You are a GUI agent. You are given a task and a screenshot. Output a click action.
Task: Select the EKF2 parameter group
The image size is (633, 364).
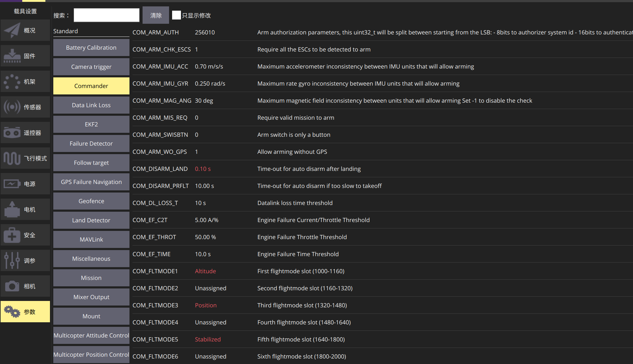point(91,124)
